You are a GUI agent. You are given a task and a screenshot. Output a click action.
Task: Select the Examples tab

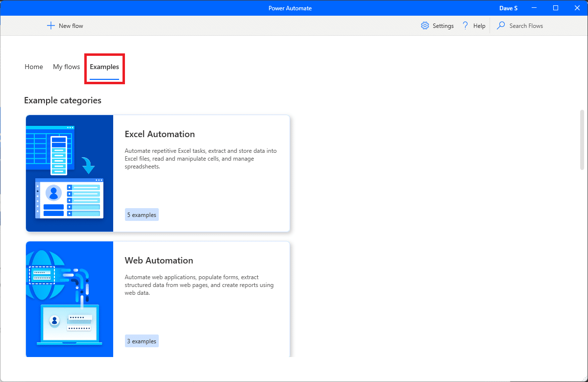click(104, 67)
